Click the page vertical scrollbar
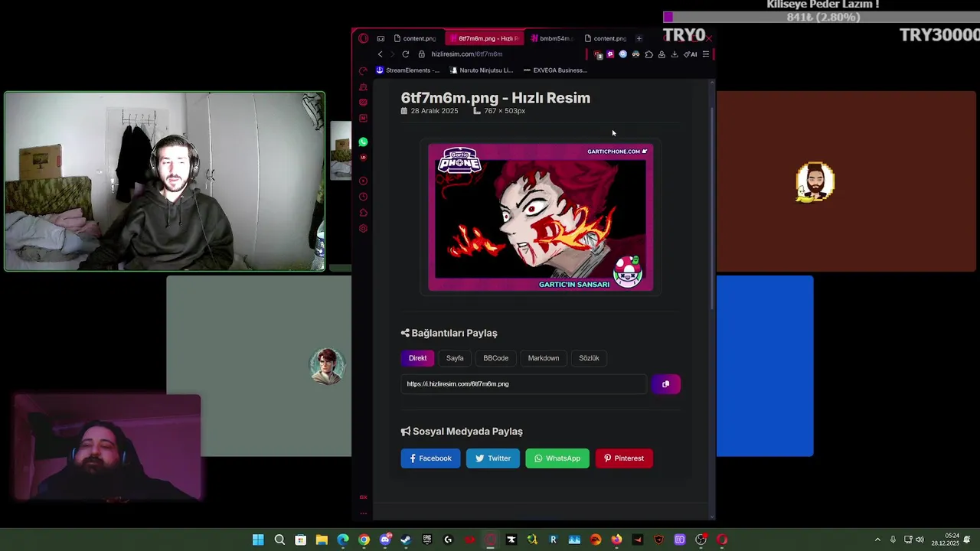 tap(713, 207)
